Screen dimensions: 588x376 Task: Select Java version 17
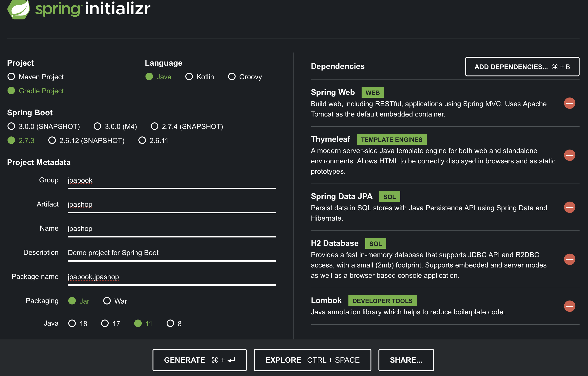[105, 323]
